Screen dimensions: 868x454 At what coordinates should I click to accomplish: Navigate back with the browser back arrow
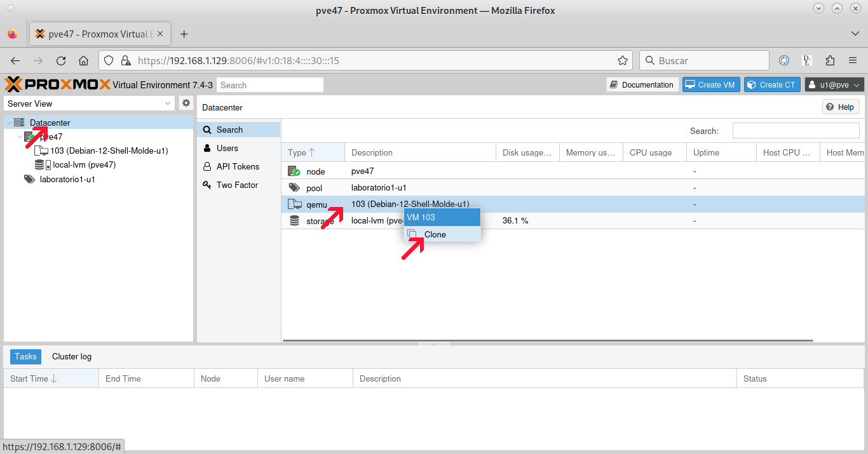pyautogui.click(x=15, y=61)
